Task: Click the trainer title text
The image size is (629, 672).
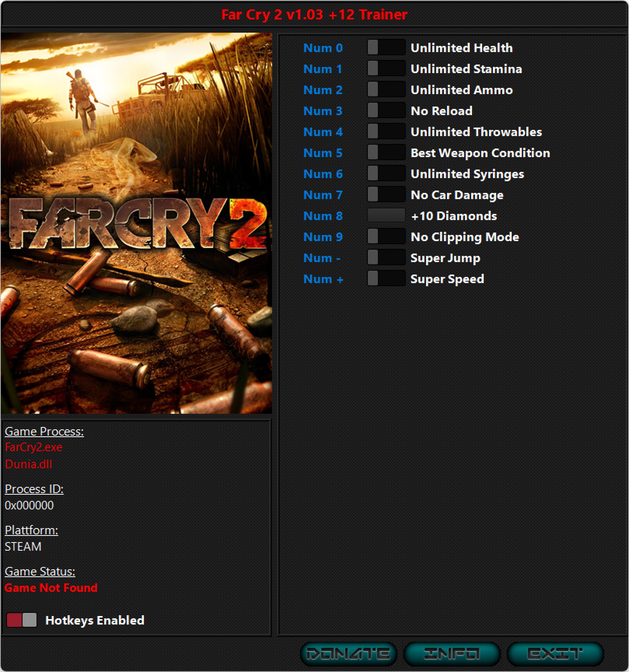Action: pos(314,14)
